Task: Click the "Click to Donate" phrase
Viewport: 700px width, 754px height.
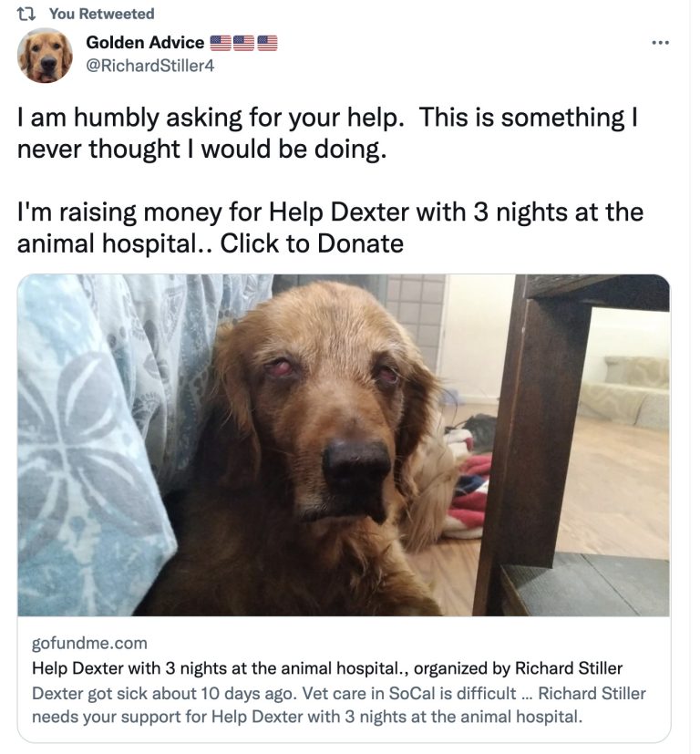Action: pos(312,243)
